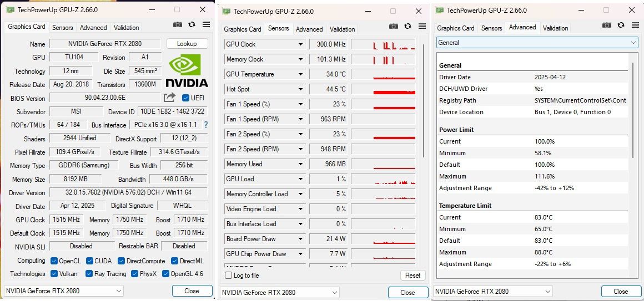Toggle the UEFI checkbox
The width and height of the screenshot is (644, 301).
185,98
